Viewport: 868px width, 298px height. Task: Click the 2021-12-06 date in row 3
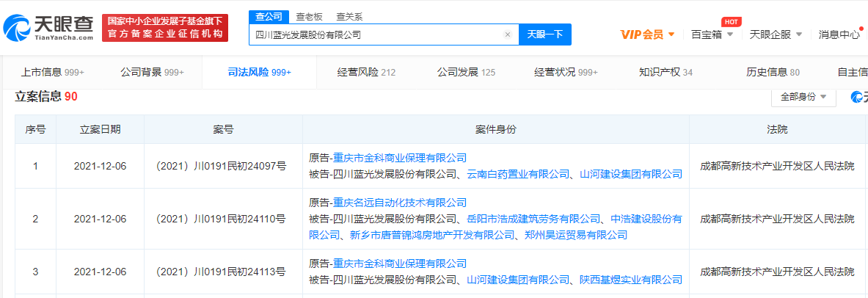tap(101, 272)
